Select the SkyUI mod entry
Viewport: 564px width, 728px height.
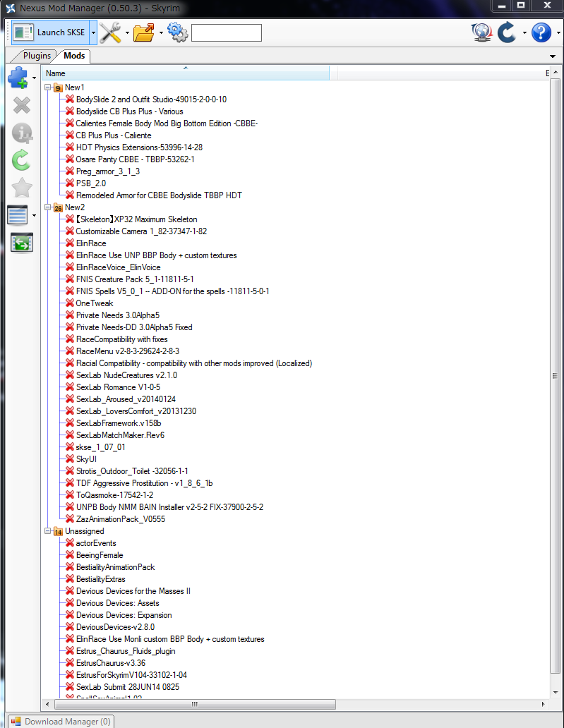(x=86, y=459)
